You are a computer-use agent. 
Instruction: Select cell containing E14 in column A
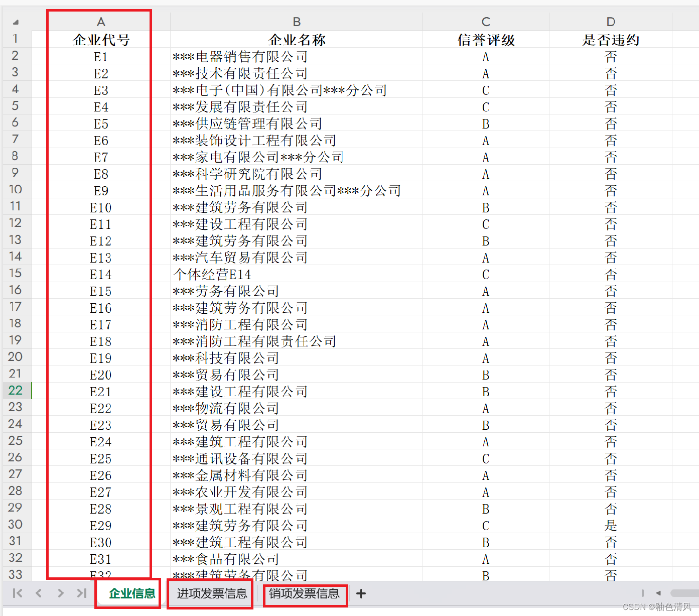(x=101, y=274)
